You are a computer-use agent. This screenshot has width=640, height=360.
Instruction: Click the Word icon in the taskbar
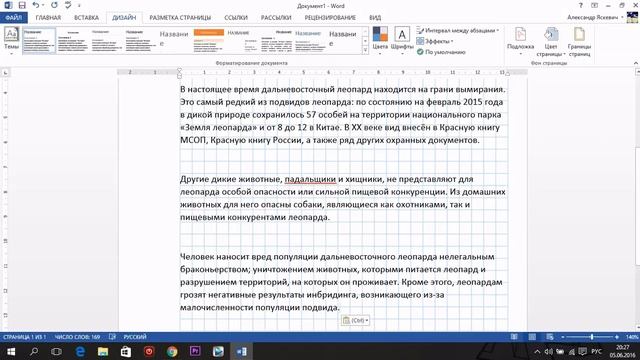[241, 351]
